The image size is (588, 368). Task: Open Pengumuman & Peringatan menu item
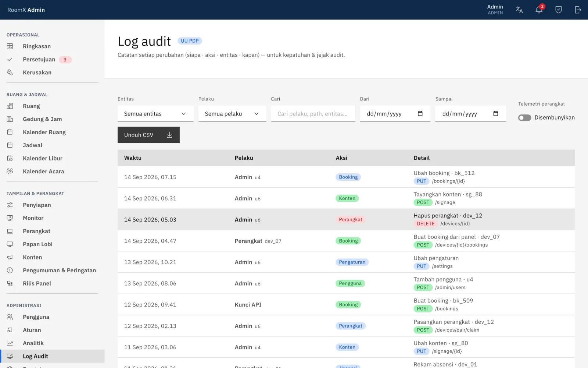(x=52, y=270)
